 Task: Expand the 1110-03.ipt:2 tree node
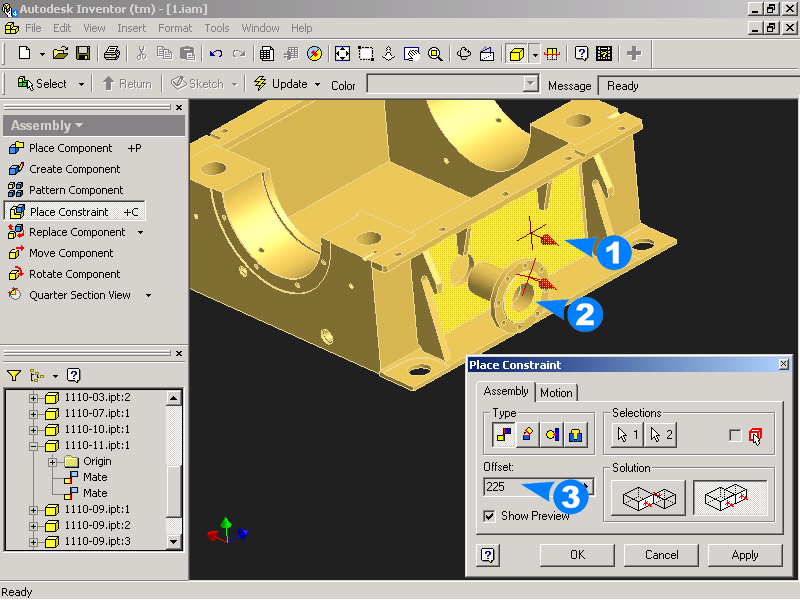pyautogui.click(x=33, y=398)
